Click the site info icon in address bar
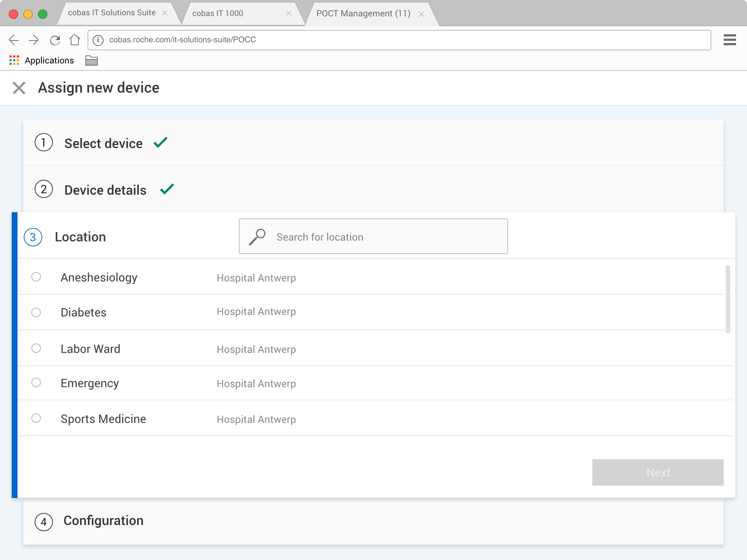 pos(98,40)
